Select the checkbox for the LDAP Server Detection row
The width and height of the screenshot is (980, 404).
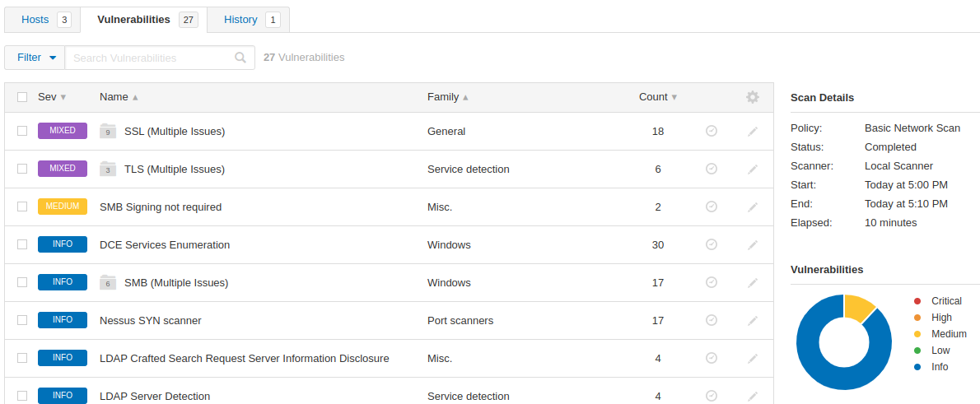(x=22, y=396)
